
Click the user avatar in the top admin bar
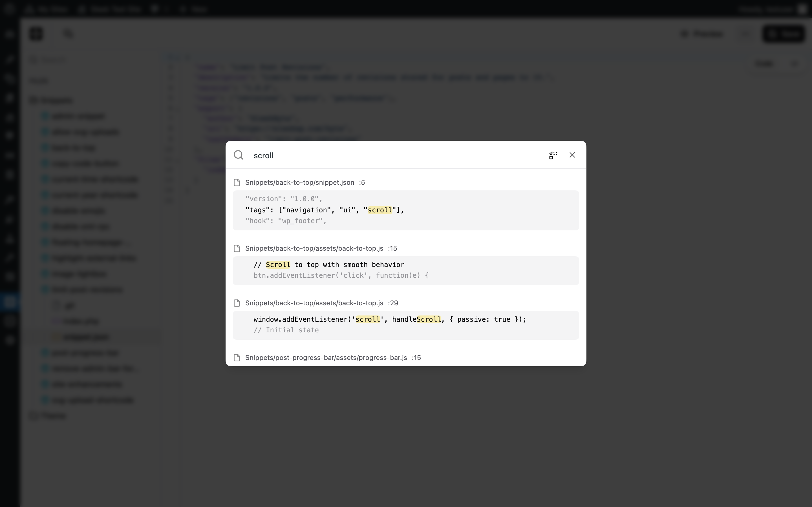[802, 9]
